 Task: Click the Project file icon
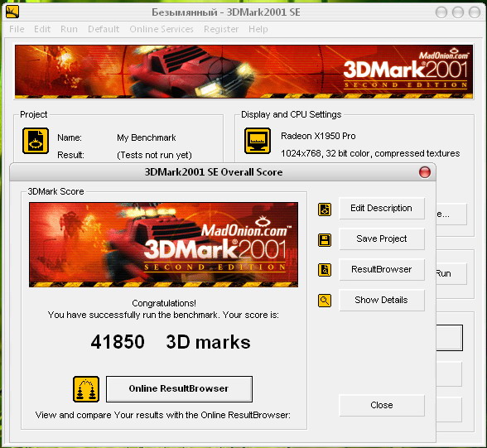36,141
